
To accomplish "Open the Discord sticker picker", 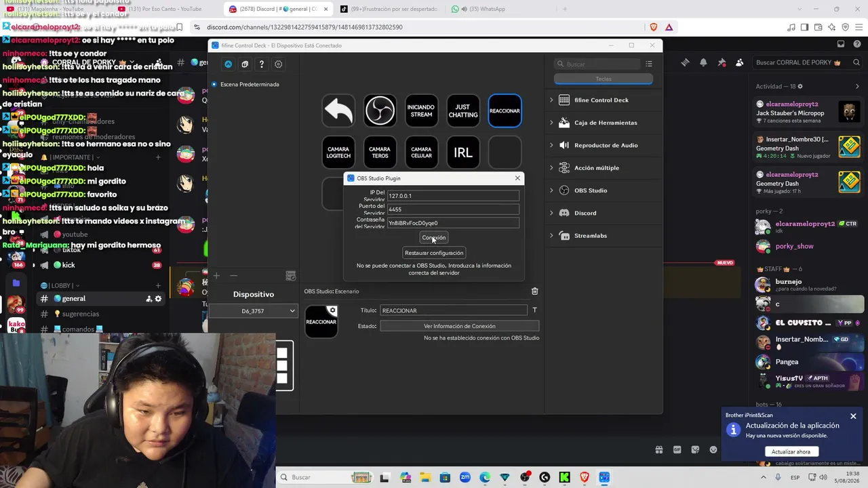I will (695, 449).
